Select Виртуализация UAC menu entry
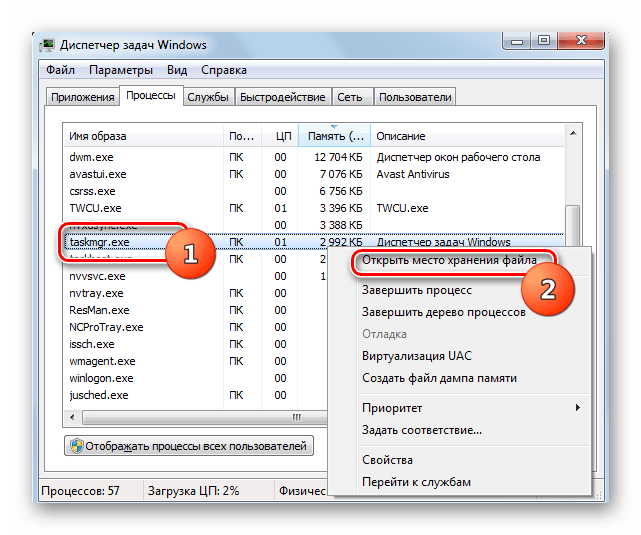Screen dimensions: 641x535 [x=417, y=356]
